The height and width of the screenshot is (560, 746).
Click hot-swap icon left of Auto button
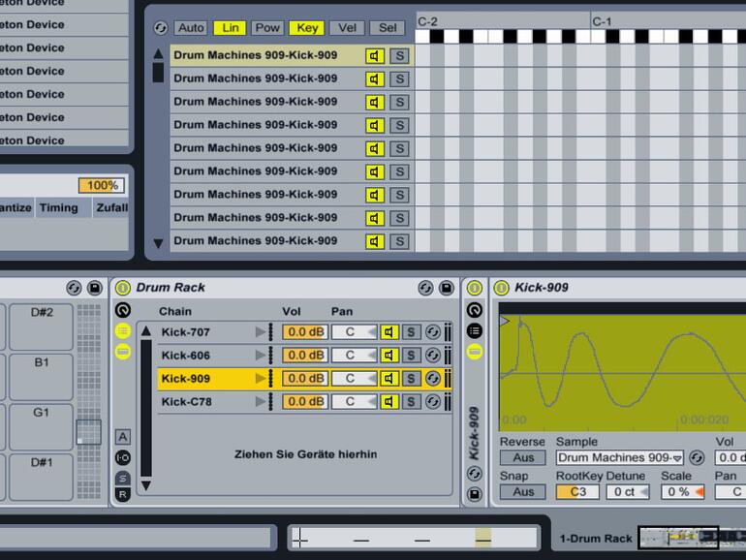(161, 28)
